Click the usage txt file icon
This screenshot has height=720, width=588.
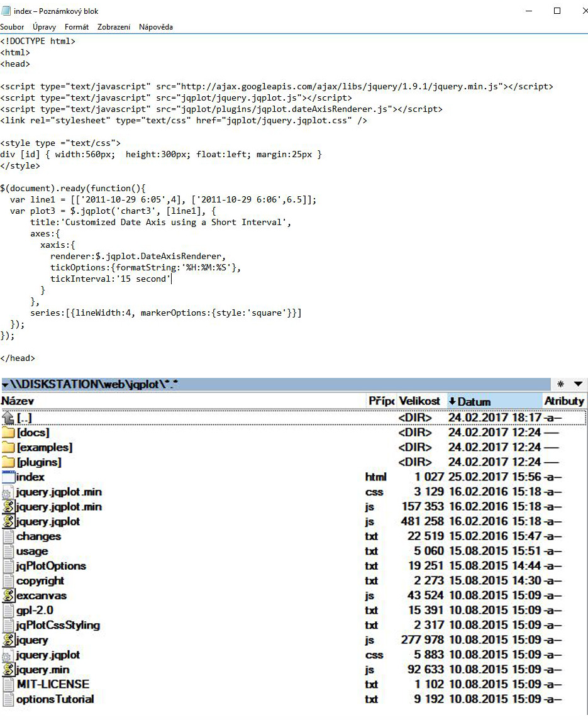pos(8,551)
